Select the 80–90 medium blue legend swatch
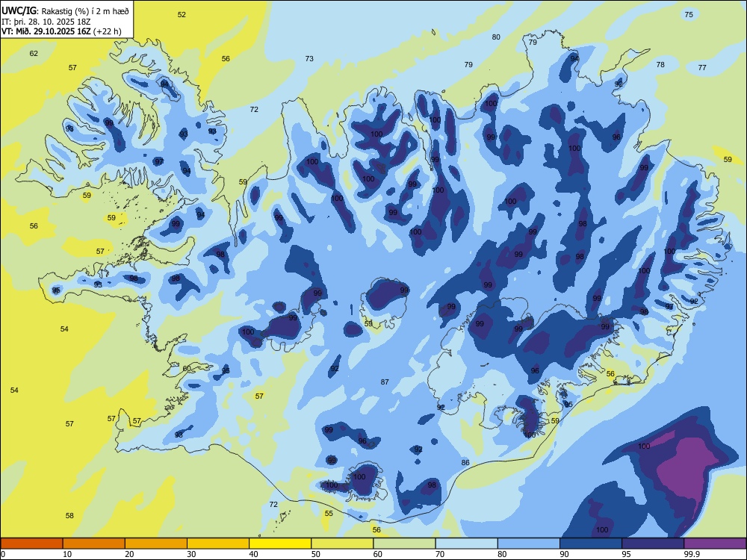This screenshot has width=747, height=560. pos(529,544)
